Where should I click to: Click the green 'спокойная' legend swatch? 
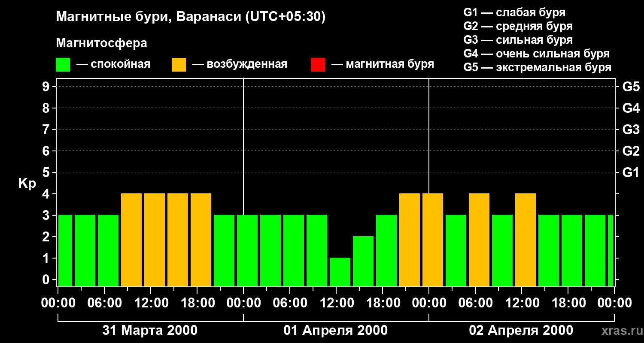tap(63, 65)
